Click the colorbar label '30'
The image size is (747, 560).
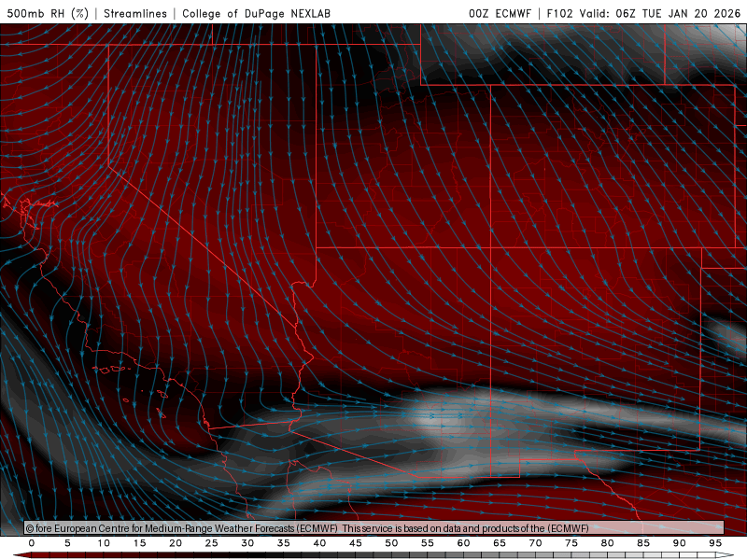[x=247, y=543]
